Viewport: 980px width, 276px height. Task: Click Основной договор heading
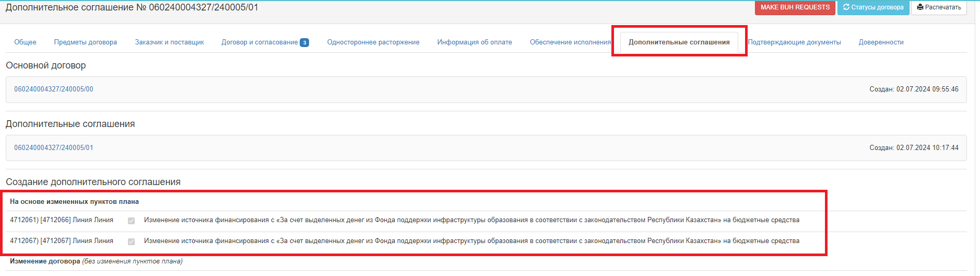tap(46, 66)
